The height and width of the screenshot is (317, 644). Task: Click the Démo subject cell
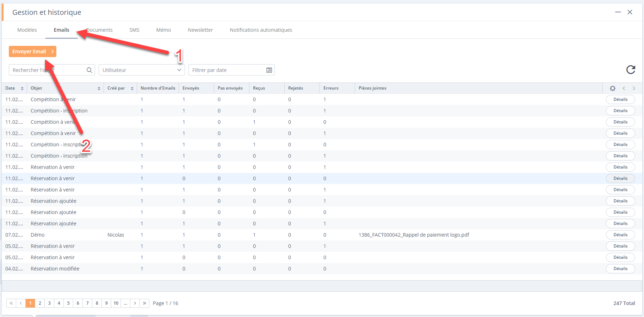tap(38, 235)
